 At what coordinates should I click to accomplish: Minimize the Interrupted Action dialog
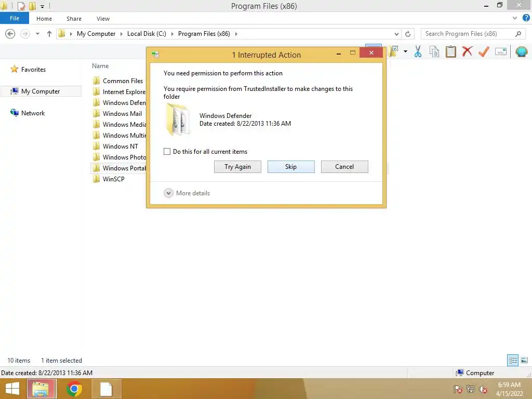pyautogui.click(x=339, y=54)
